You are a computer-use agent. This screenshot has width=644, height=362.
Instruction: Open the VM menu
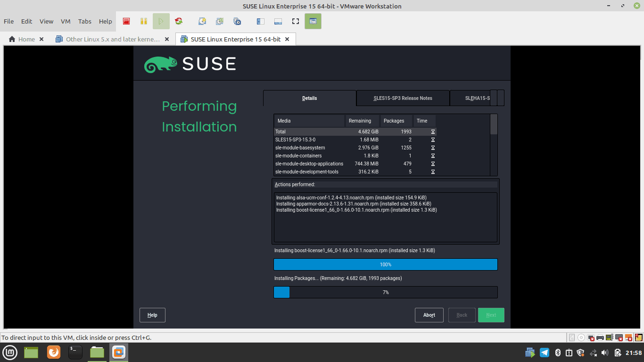66,21
